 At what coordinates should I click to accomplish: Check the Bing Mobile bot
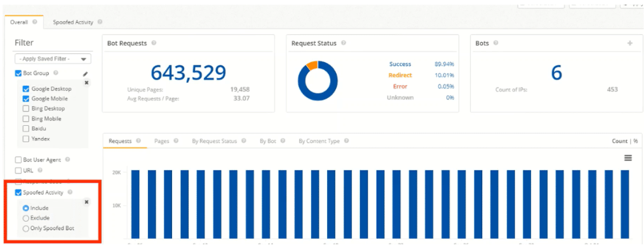coord(26,119)
